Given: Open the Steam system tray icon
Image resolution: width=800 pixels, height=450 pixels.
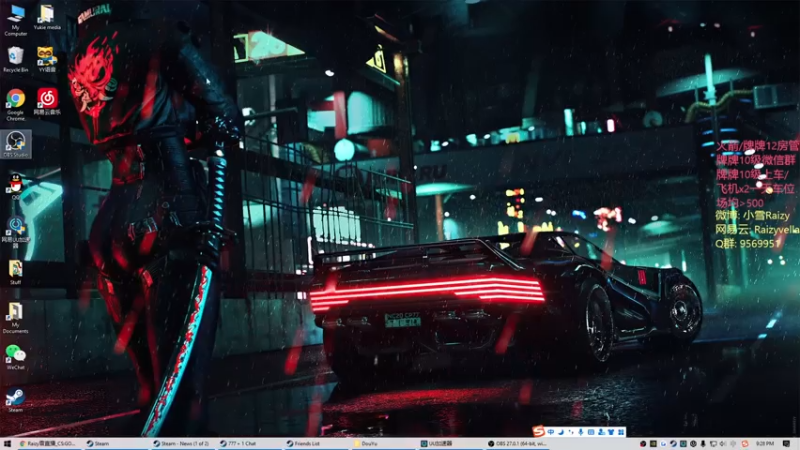Looking at the screenshot, I should (673, 444).
